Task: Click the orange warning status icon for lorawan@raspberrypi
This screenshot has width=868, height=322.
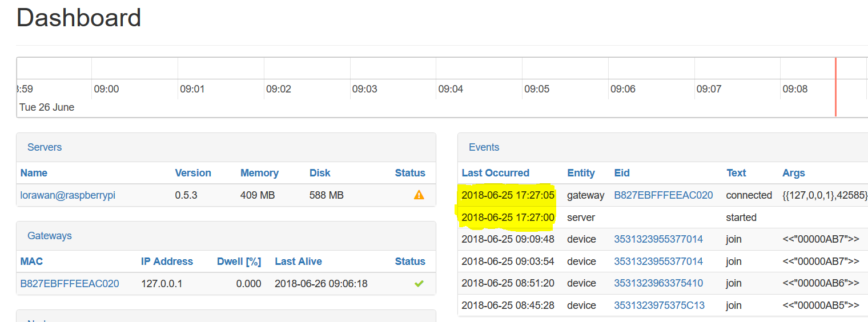Action: click(419, 195)
